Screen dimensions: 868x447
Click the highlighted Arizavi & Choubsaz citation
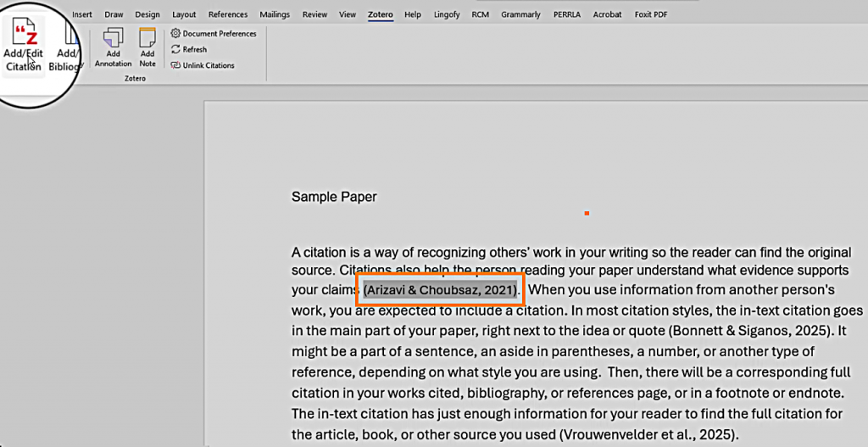pyautogui.click(x=440, y=290)
